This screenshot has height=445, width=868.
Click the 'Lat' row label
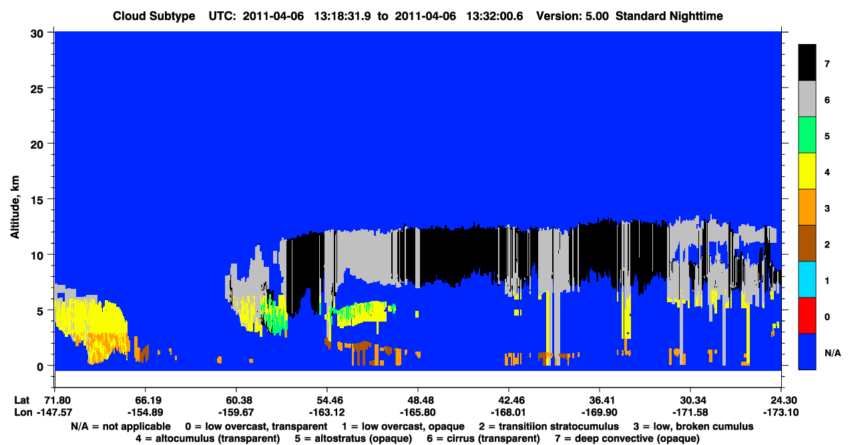click(21, 400)
